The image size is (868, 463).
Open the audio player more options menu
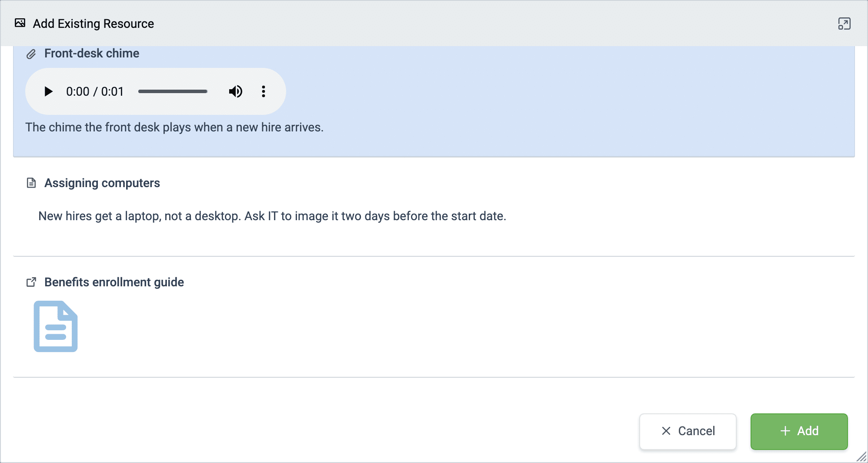coord(264,91)
